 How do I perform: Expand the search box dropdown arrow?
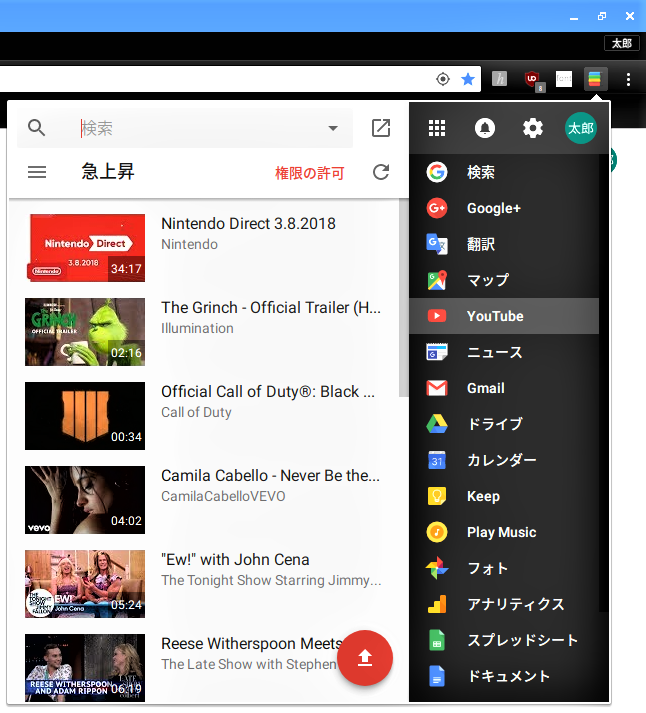click(333, 128)
